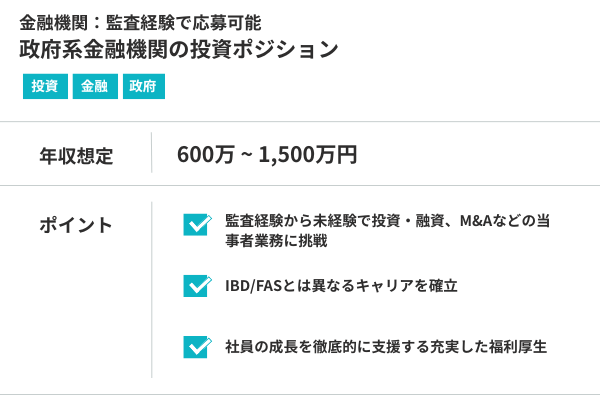
Task: Click the 投資 tag
Action: tap(44, 87)
